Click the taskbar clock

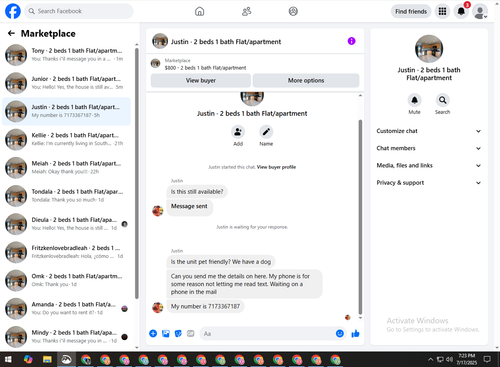tap(467, 359)
